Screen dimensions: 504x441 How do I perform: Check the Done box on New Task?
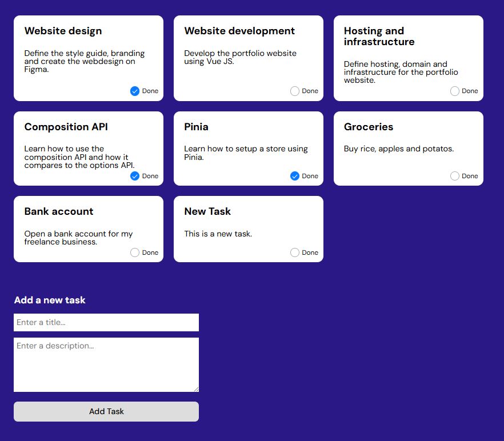click(295, 252)
